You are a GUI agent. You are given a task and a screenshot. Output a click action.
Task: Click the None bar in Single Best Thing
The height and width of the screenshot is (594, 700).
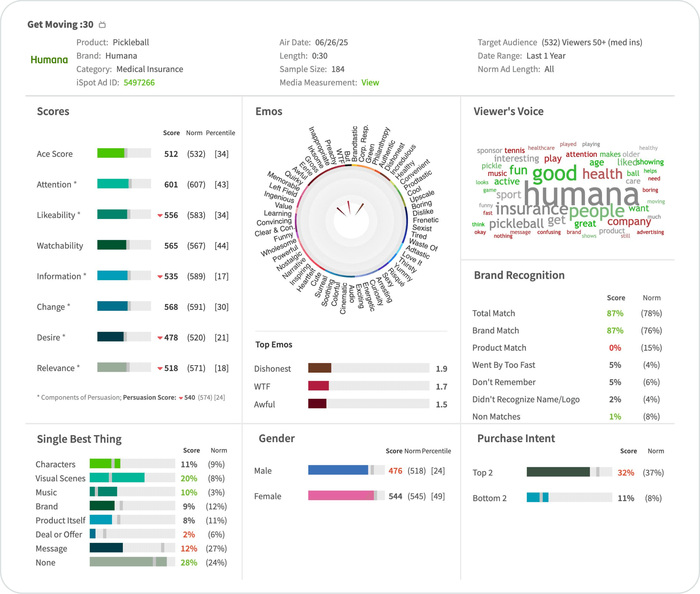pos(128,562)
